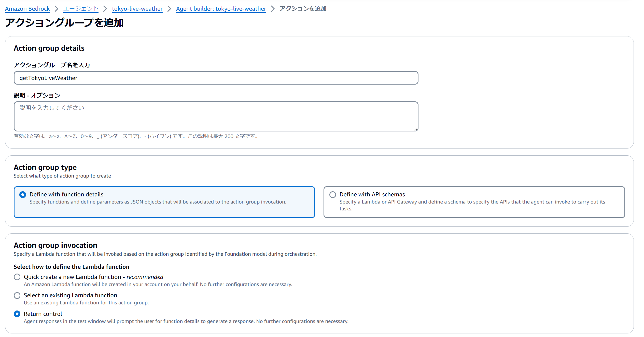Click chevron before アクションを追加 breadcrumb
The width and height of the screenshot is (644, 337).
(273, 9)
